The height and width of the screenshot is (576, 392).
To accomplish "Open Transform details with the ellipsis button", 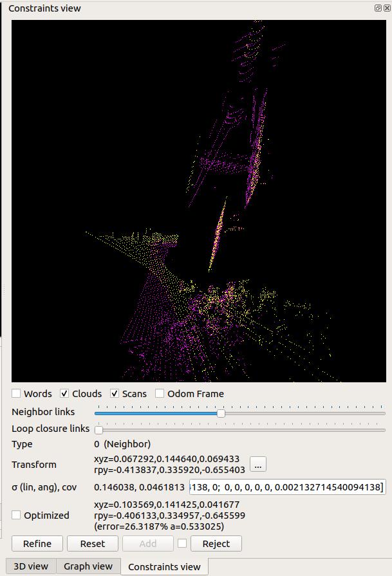I will click(x=257, y=464).
